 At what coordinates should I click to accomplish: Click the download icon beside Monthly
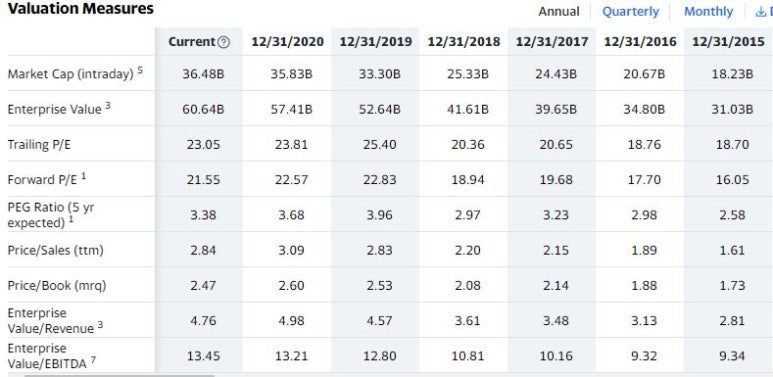(x=761, y=11)
